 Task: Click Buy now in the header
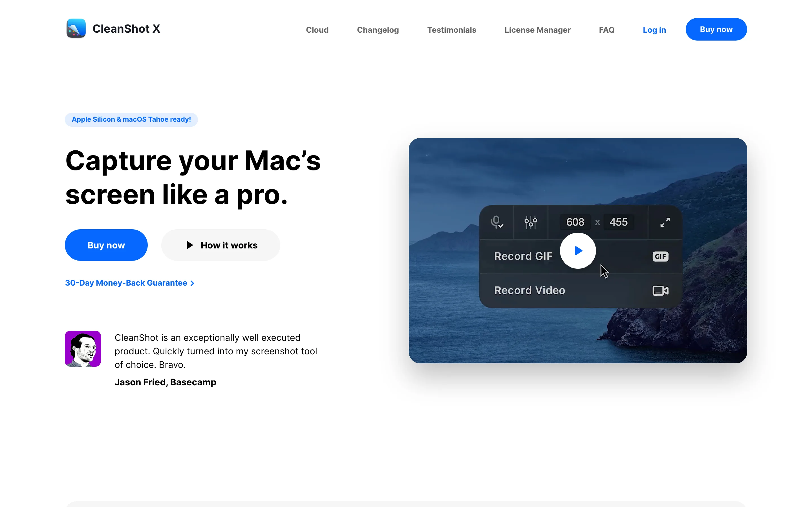coord(716,30)
